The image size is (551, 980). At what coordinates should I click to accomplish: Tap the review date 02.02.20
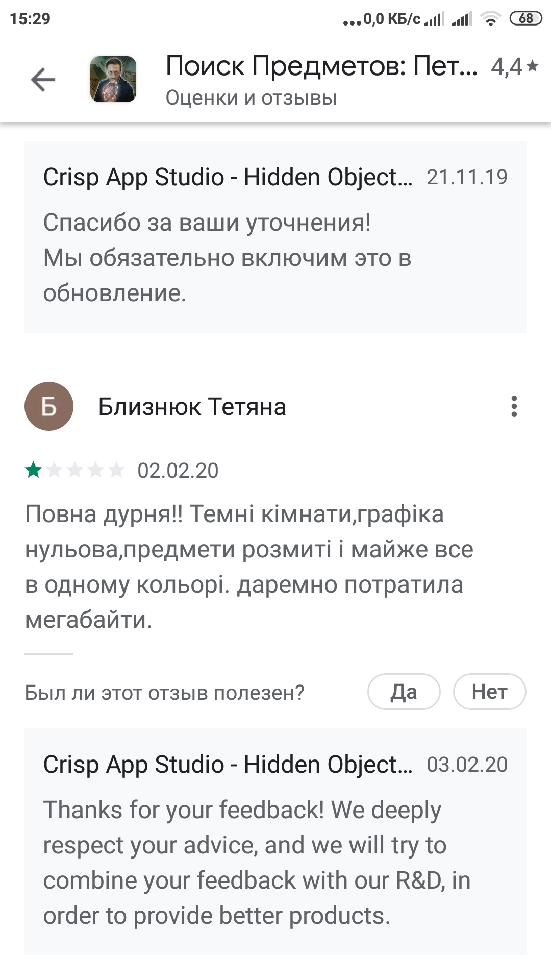coord(178,471)
